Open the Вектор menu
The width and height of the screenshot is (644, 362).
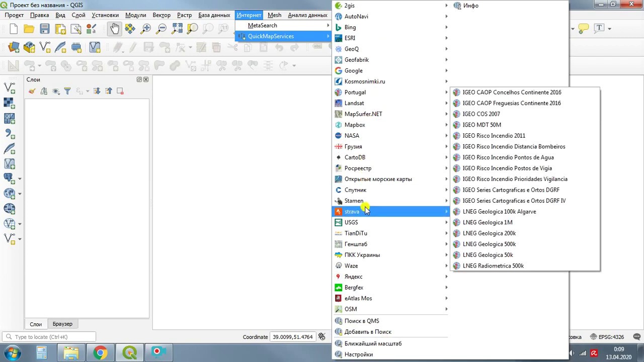click(x=162, y=15)
